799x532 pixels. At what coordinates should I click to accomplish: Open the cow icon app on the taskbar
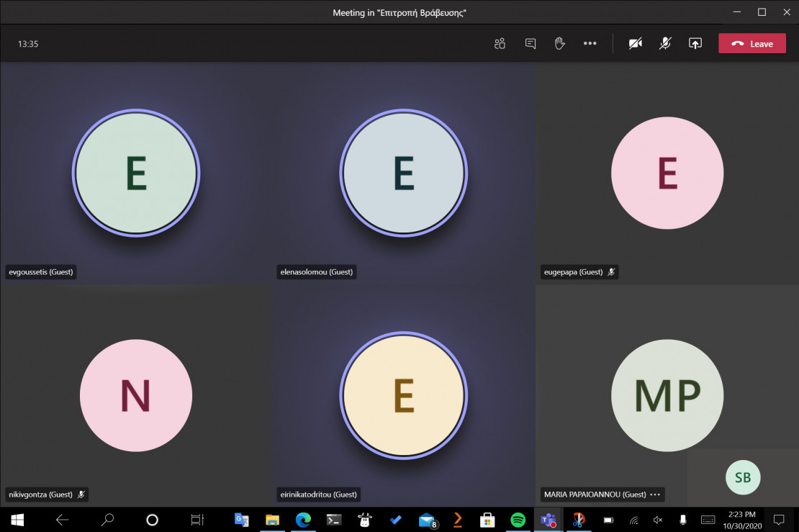(x=364, y=520)
